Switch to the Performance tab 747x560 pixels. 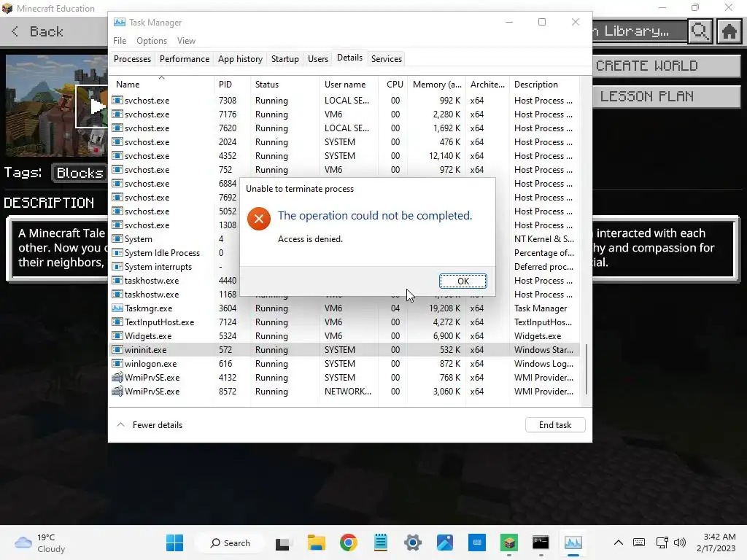185,58
